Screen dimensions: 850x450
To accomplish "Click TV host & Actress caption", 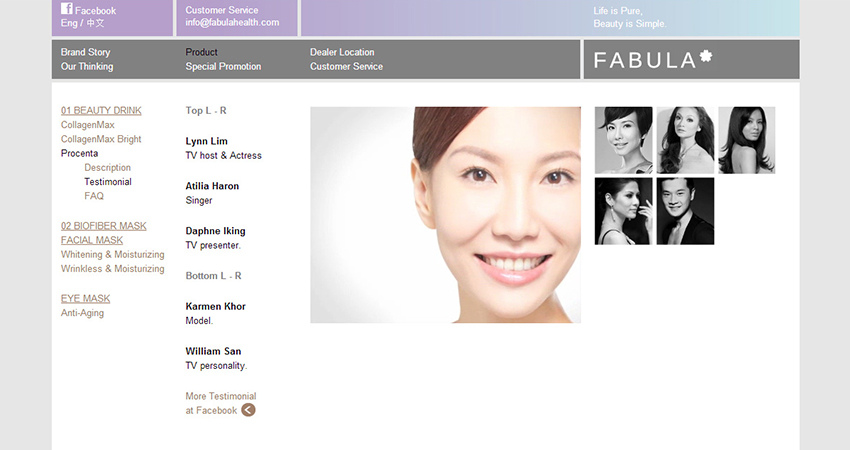I will coord(223,156).
